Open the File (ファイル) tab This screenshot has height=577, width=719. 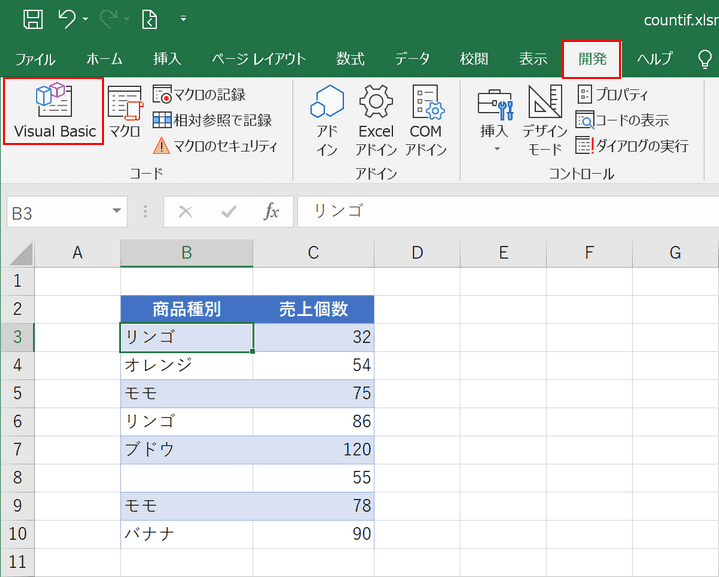(35, 59)
